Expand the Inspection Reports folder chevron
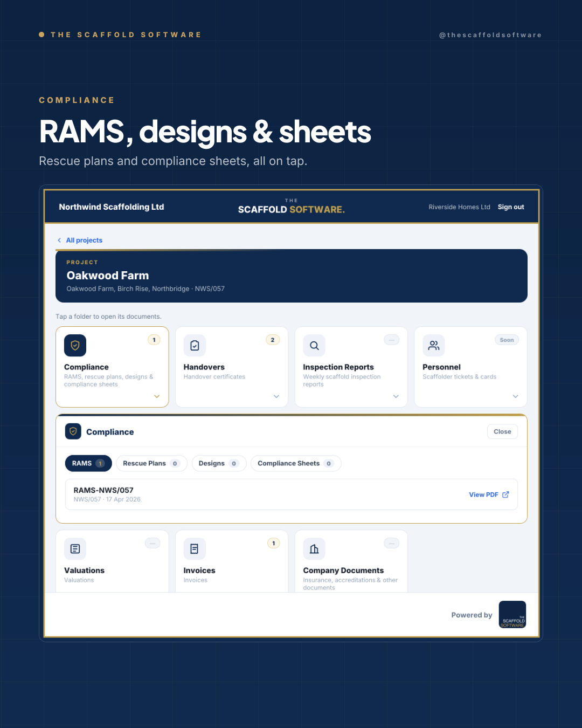This screenshot has height=728, width=582. coord(396,396)
